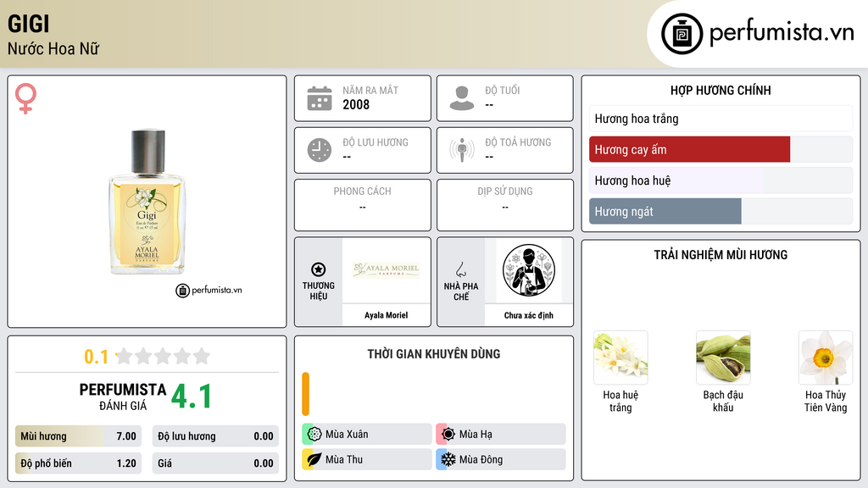Click the star badge icon above Thương hiệu
868x488 pixels.
click(x=319, y=269)
